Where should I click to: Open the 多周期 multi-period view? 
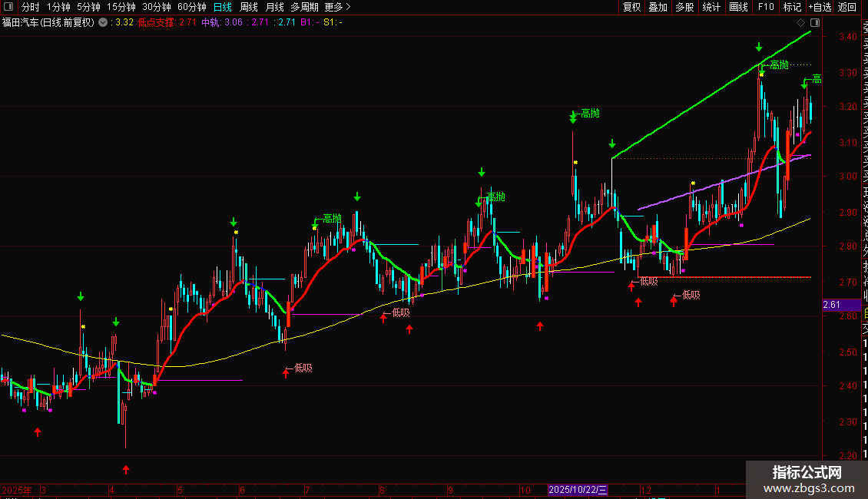(304, 7)
